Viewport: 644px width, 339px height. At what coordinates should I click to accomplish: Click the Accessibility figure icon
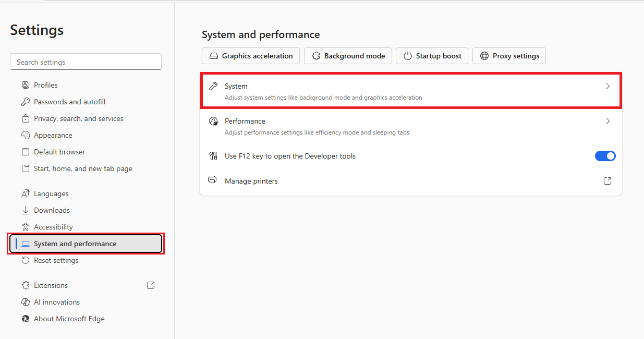pyautogui.click(x=25, y=227)
